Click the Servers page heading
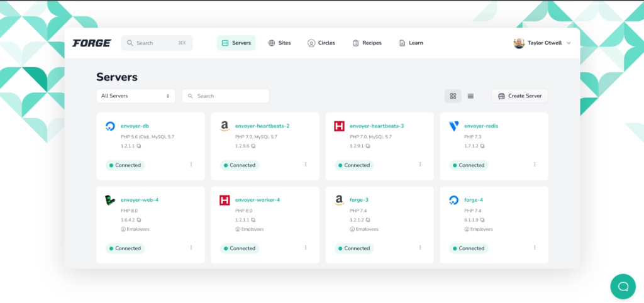Screen dimensions: 644x303 (117, 77)
